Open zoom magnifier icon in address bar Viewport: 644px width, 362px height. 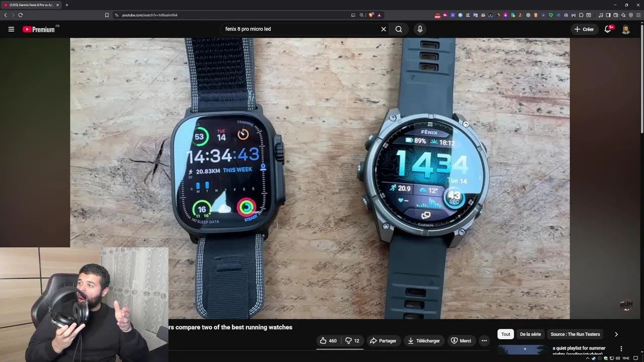click(x=361, y=15)
